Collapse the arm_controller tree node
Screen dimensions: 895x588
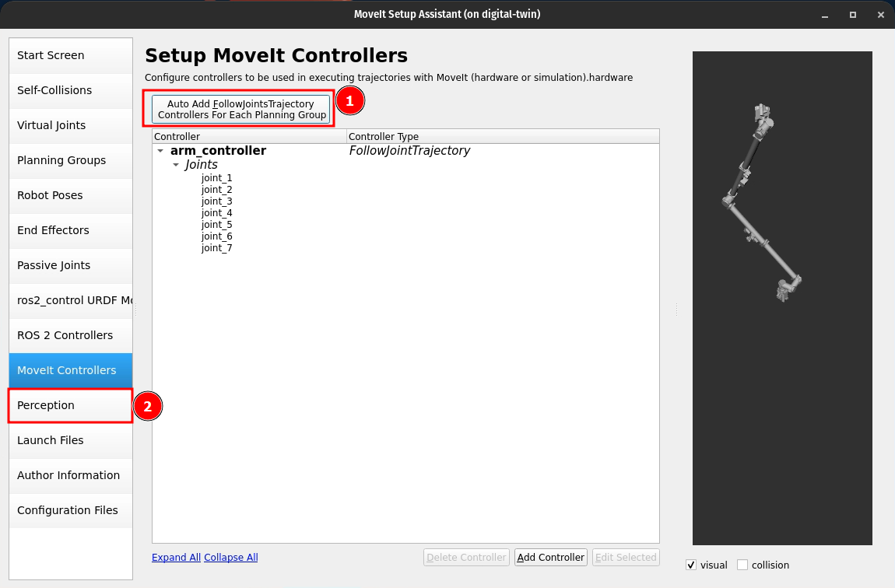click(160, 151)
